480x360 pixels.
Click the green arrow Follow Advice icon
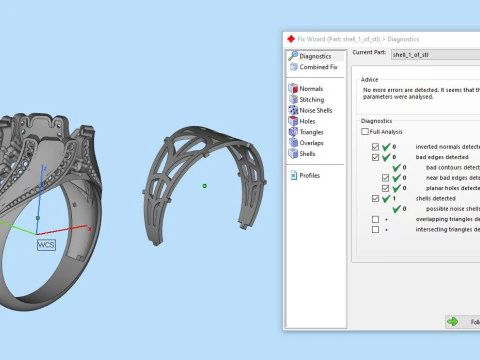(x=453, y=322)
